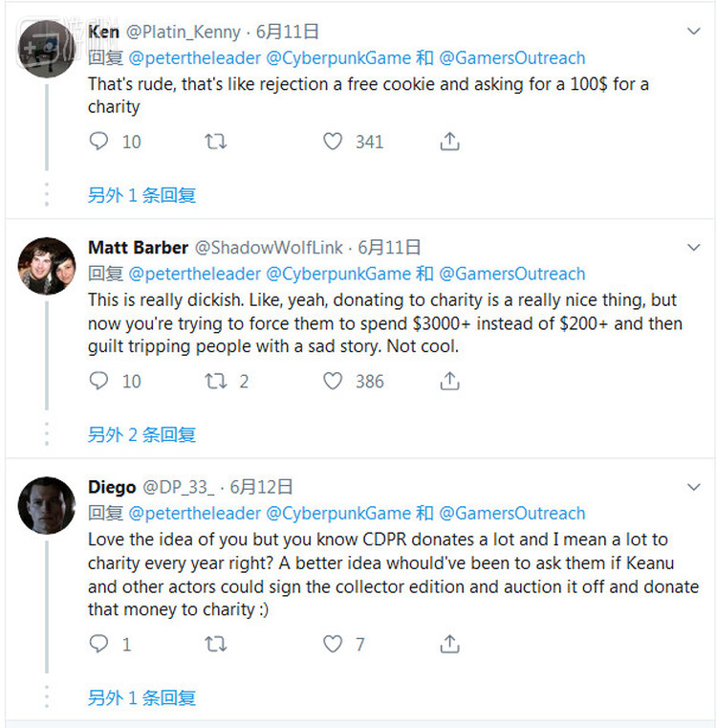This screenshot has width=717, height=728.
Task: Retweet Matt Barber's tweet with 2 retweets
Action: (216, 381)
